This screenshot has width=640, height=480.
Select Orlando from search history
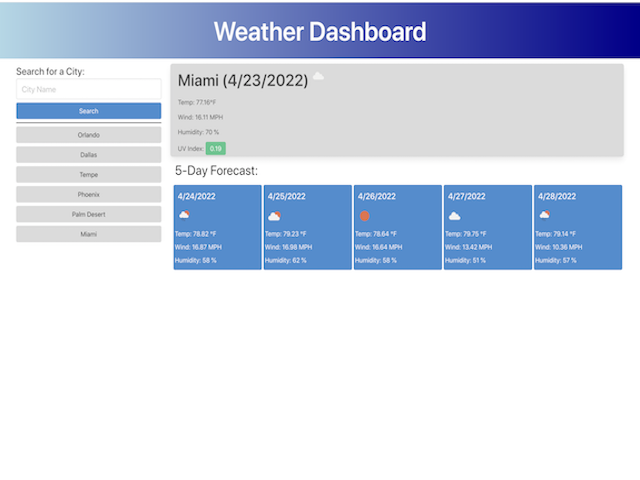click(x=88, y=134)
